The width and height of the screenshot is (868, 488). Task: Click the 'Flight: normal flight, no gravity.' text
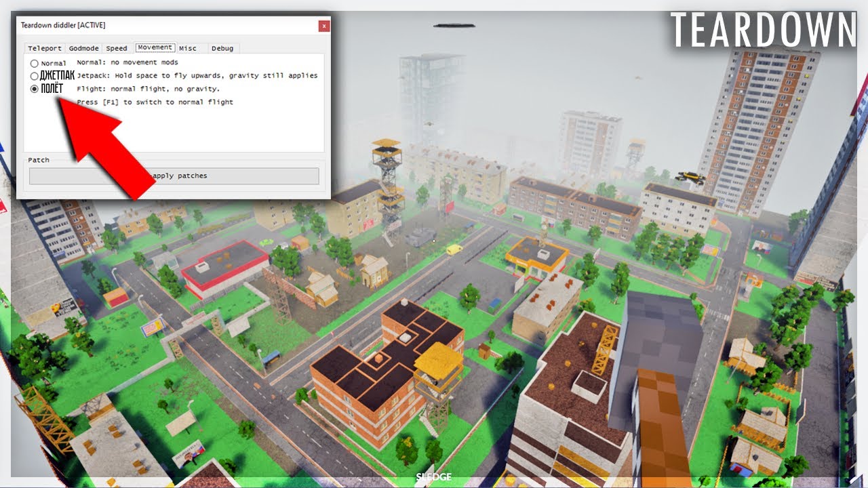[x=149, y=89]
